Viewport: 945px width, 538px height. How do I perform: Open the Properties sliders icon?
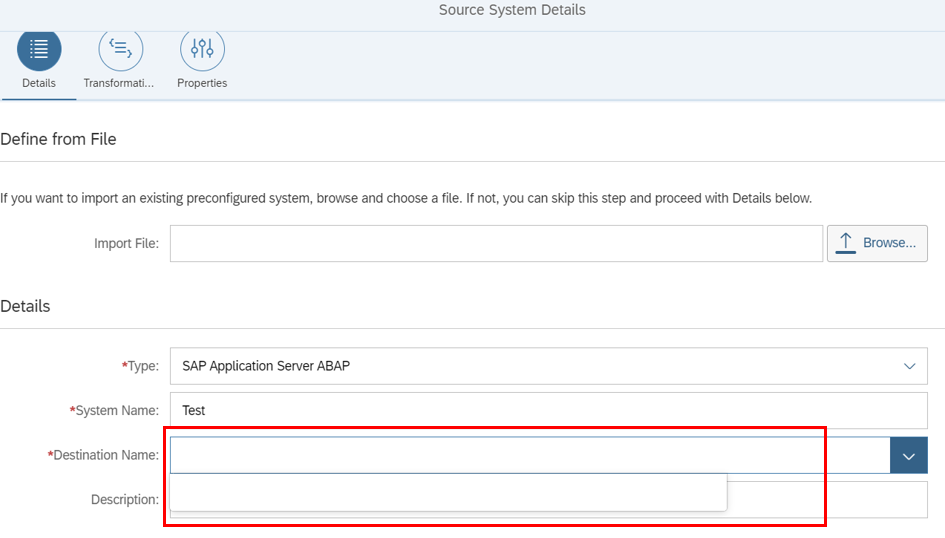[202, 49]
